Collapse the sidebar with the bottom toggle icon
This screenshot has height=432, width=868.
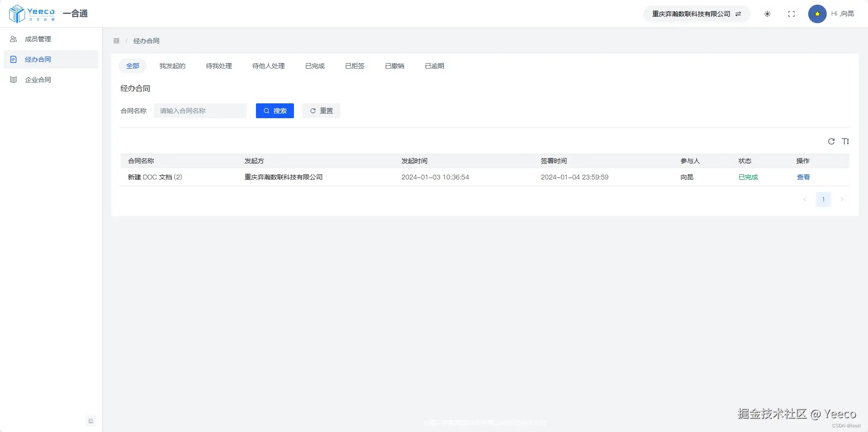coord(91,421)
